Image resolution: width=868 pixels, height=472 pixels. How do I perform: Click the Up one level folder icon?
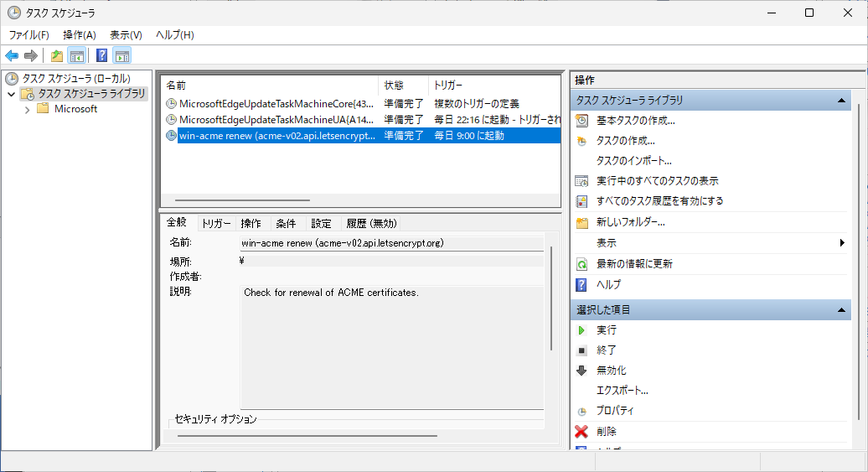[x=56, y=55]
